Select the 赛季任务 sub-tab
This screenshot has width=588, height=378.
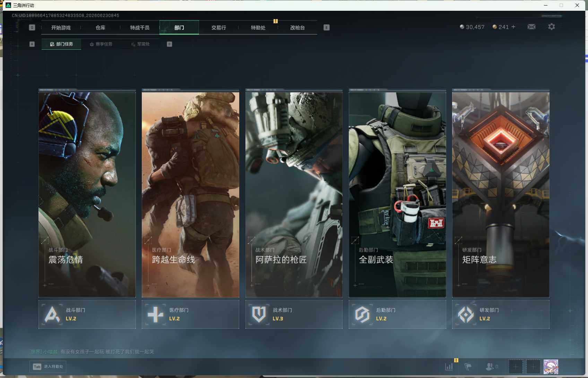101,44
